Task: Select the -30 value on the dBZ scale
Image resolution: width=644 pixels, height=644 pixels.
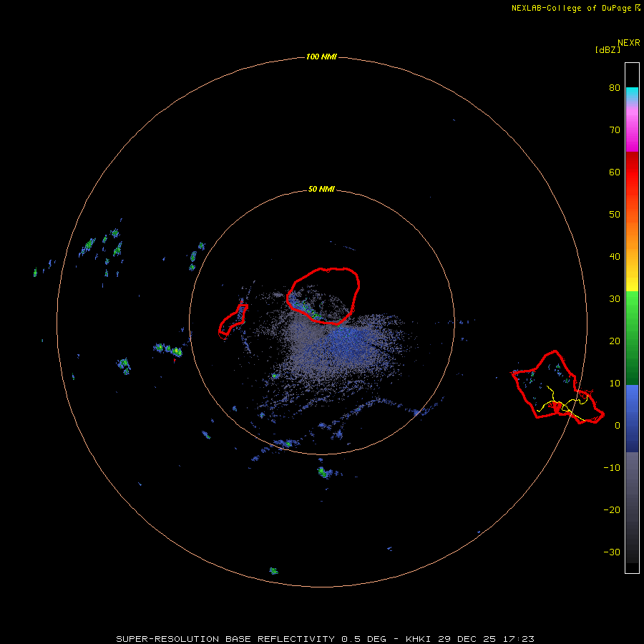Action: 612,552
